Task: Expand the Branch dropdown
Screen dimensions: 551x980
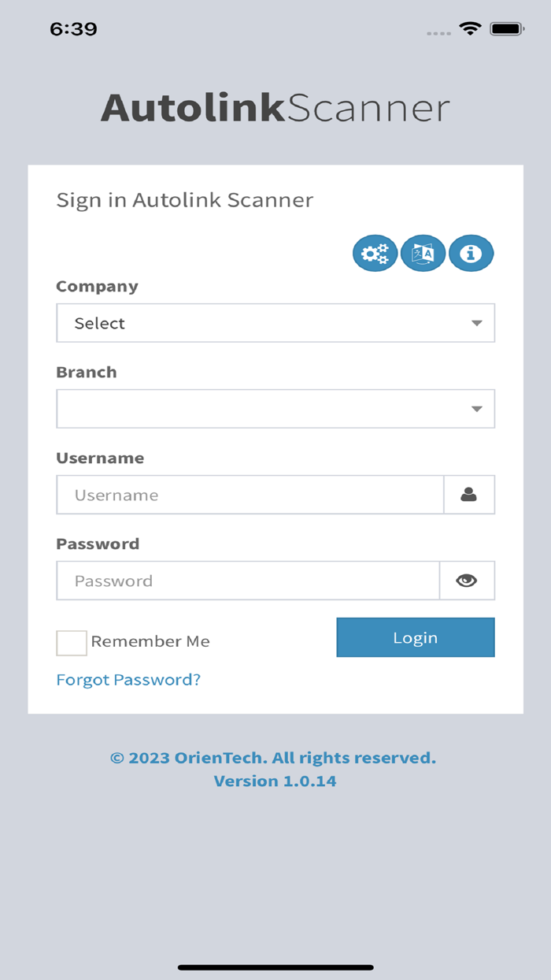Action: [x=275, y=408]
